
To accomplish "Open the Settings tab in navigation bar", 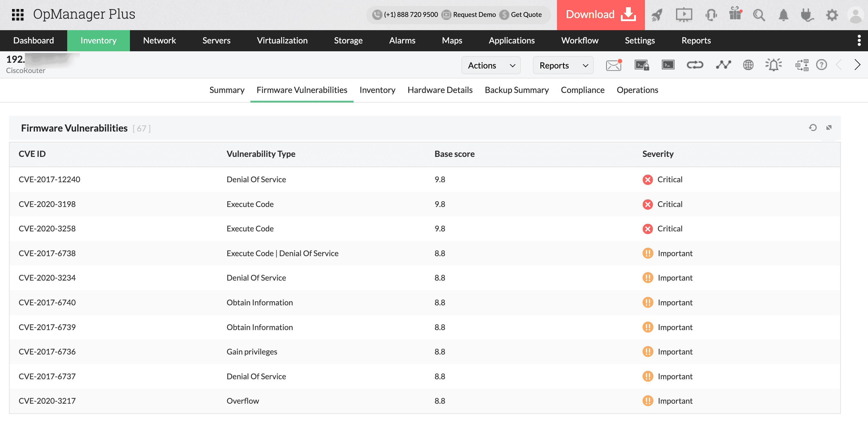I will (640, 40).
